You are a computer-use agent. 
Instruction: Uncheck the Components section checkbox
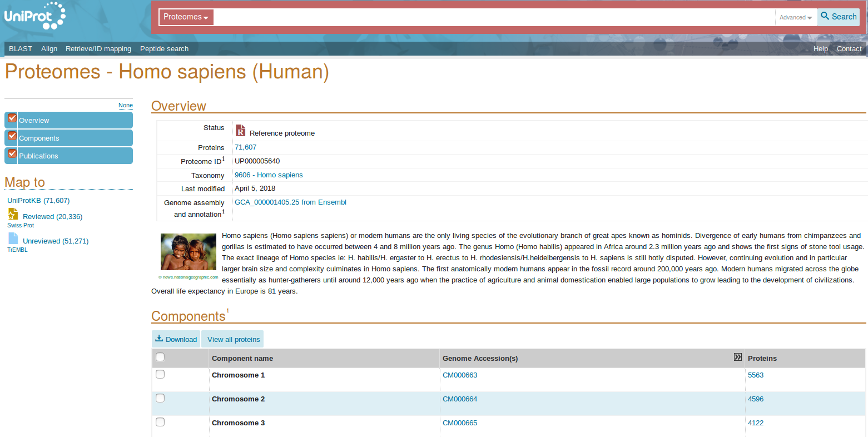coord(12,136)
